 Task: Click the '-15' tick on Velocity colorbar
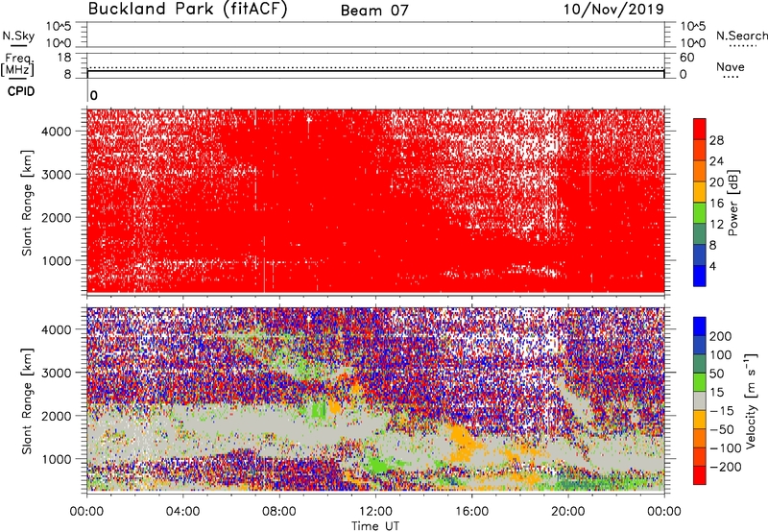pyautogui.click(x=722, y=410)
